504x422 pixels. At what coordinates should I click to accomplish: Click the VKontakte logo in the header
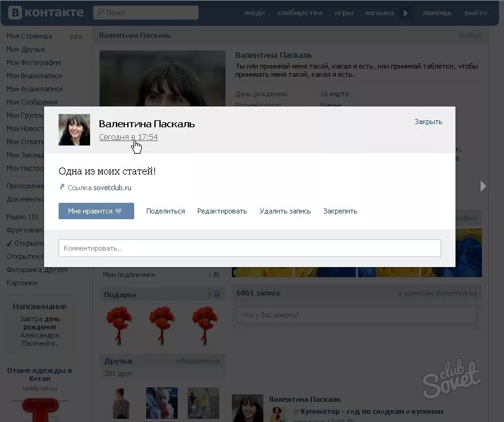45,13
